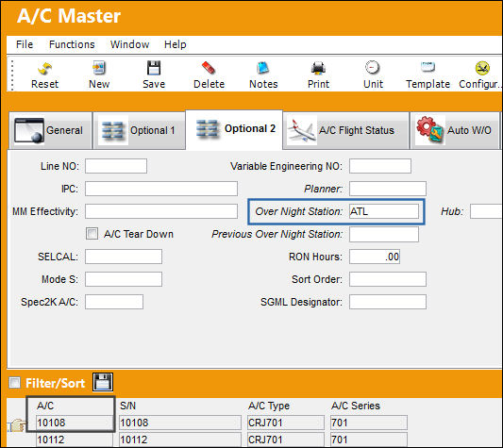503x448 pixels.
Task: Open Notes from the toolbar
Action: coord(263,68)
